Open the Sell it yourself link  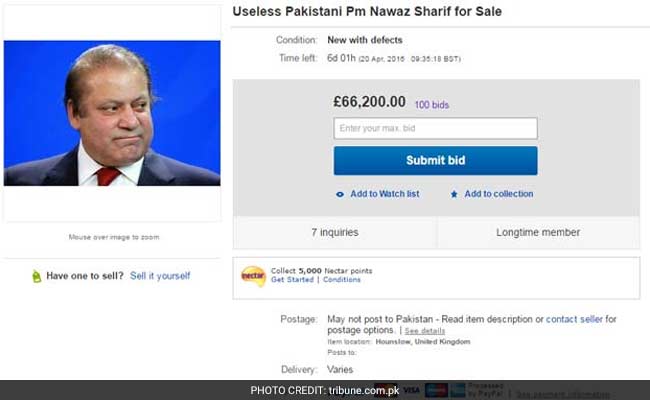pos(160,276)
